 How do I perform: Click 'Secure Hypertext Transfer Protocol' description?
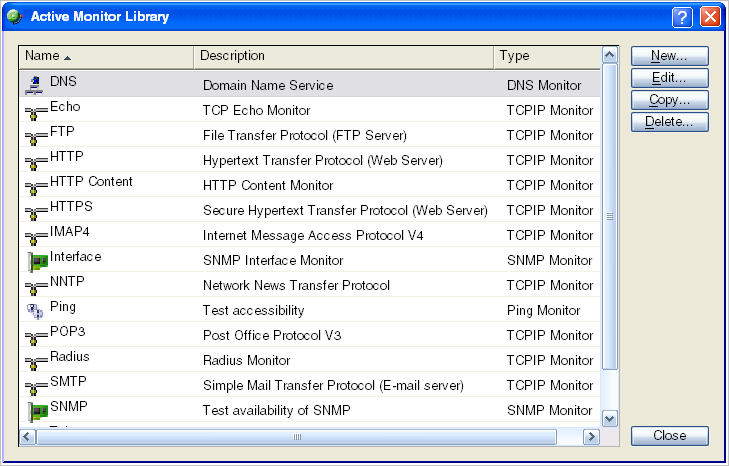(345, 211)
